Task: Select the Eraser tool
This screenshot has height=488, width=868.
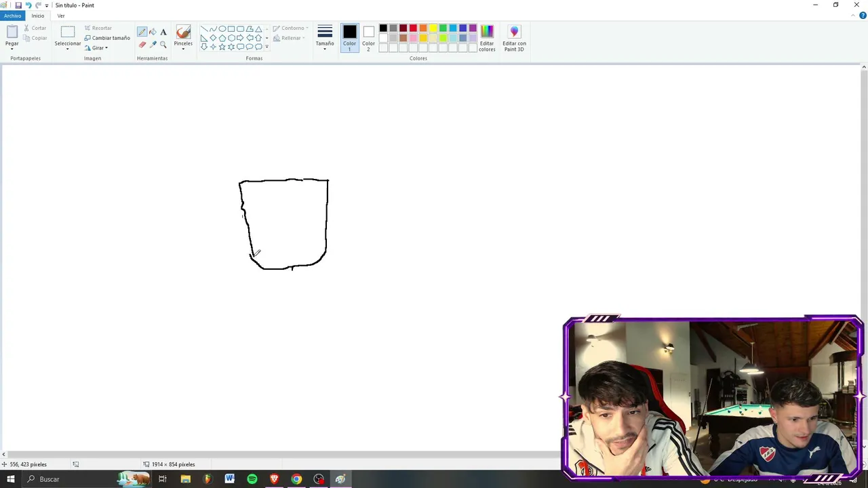Action: 142,44
